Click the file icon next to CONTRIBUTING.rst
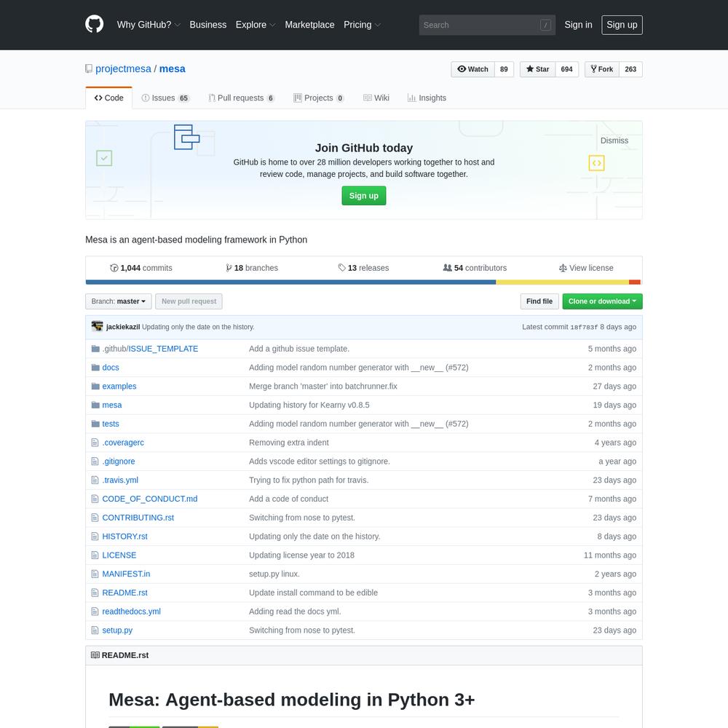Screen dimensions: 728x728 [95, 518]
